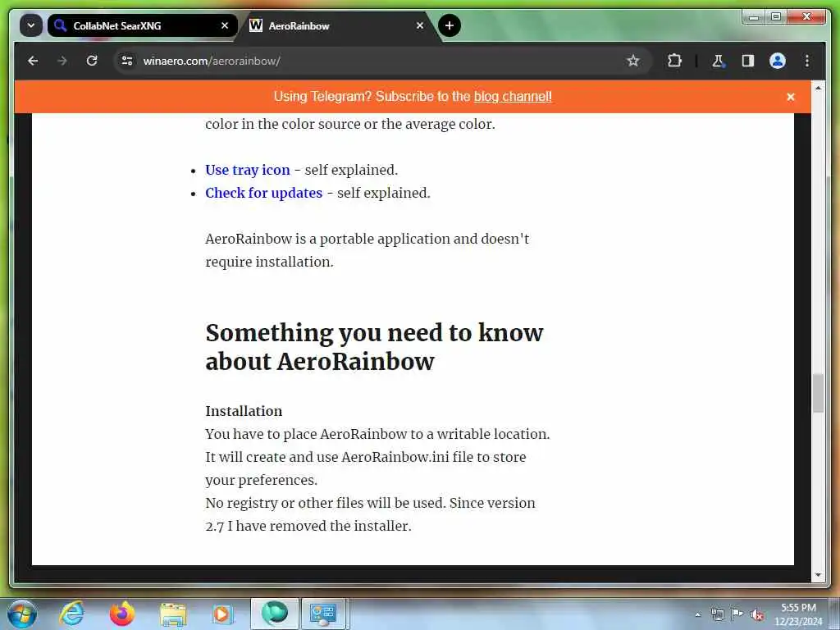Open the Chrome Labs flask icon

point(719,61)
